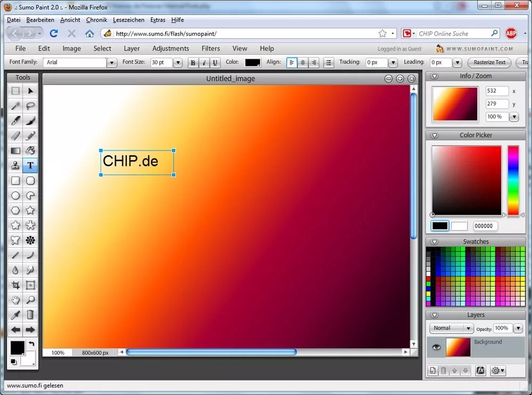This screenshot has width=532, height=395.
Task: Open the Font Size dropdown arrow
Action: tap(178, 62)
